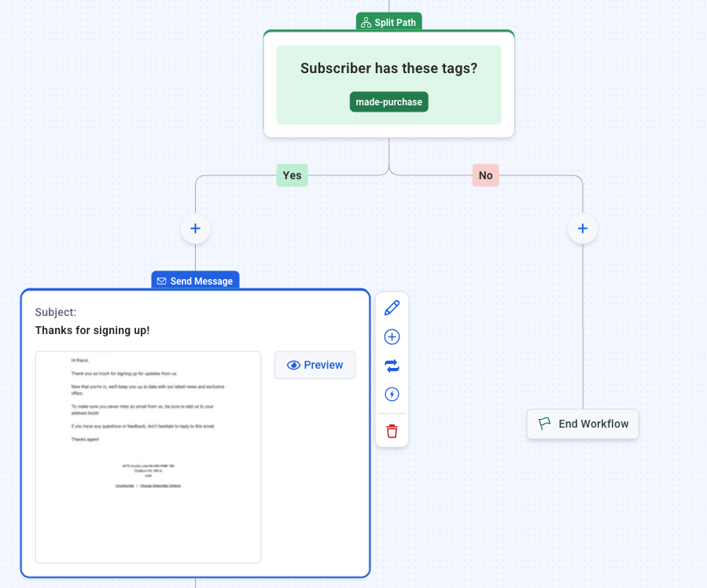The width and height of the screenshot is (707, 588).
Task: Delete the message with the red trash icon
Action: click(x=392, y=432)
